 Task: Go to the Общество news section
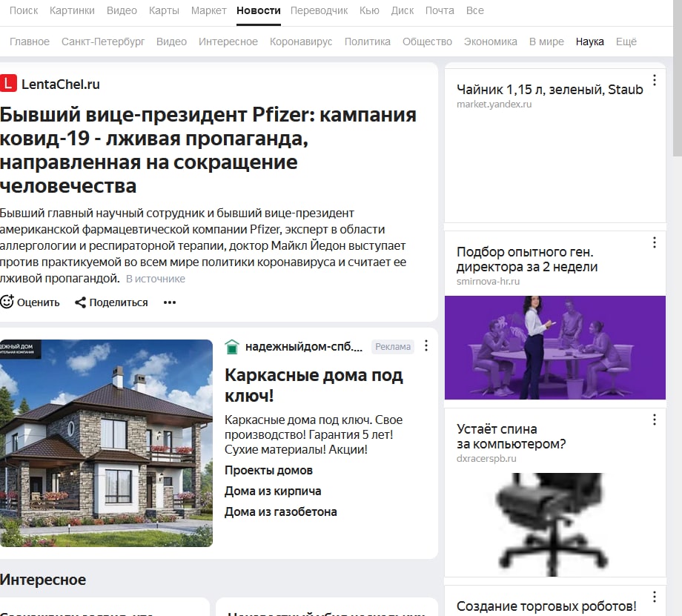click(427, 42)
